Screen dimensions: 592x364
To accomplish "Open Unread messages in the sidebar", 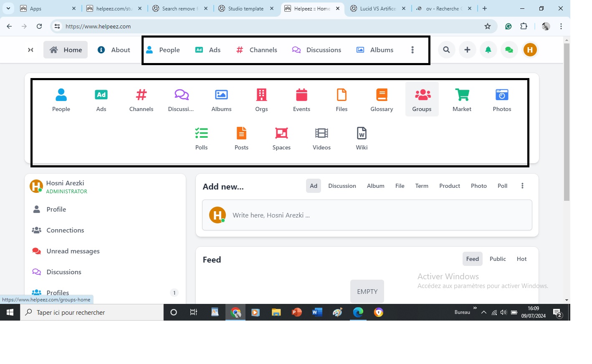I will pyautogui.click(x=73, y=251).
